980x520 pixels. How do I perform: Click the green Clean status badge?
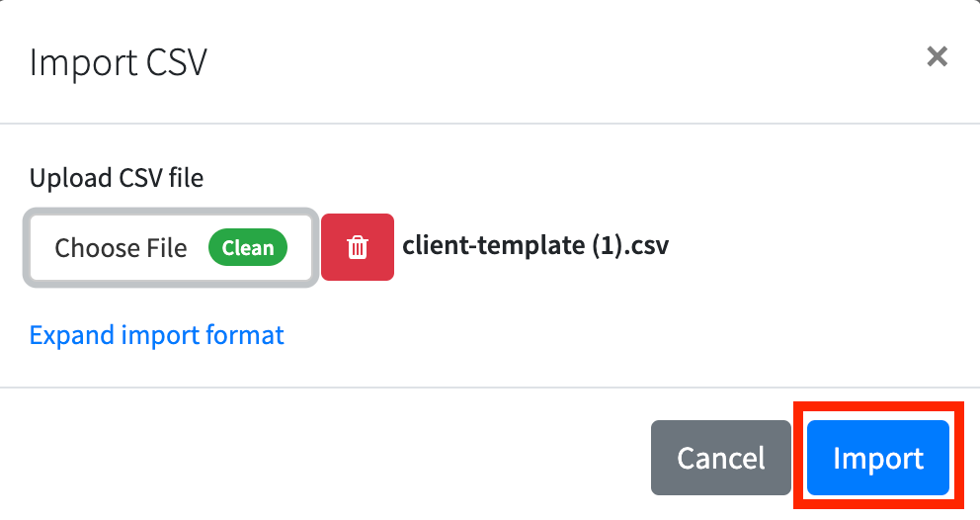pyautogui.click(x=248, y=248)
